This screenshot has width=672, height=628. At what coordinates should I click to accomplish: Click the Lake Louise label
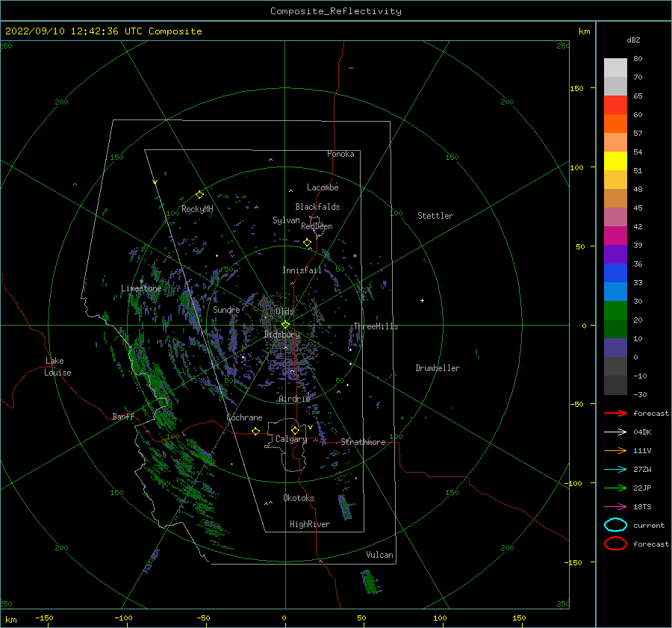click(57, 367)
